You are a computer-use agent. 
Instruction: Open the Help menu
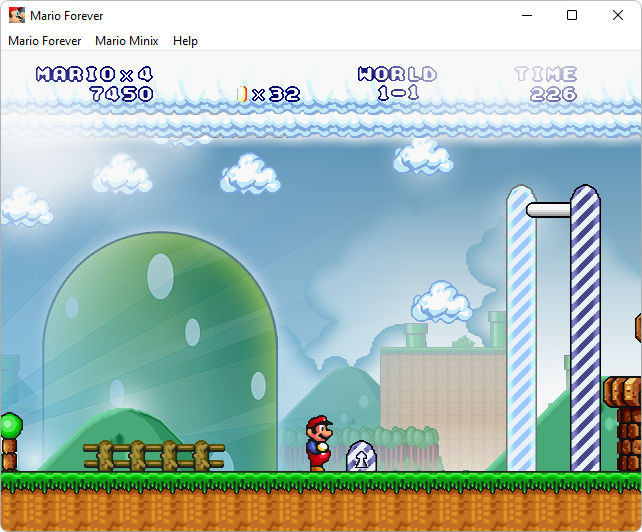tap(185, 41)
